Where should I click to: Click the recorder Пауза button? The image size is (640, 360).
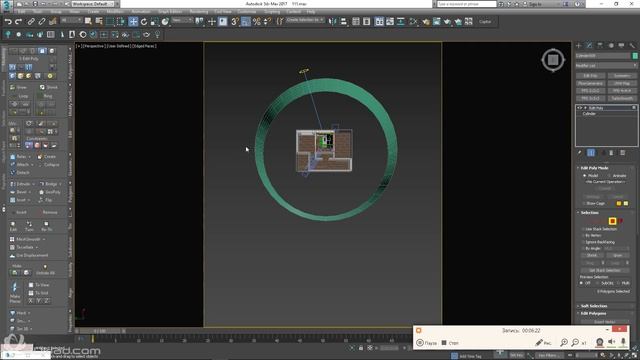[x=427, y=343]
